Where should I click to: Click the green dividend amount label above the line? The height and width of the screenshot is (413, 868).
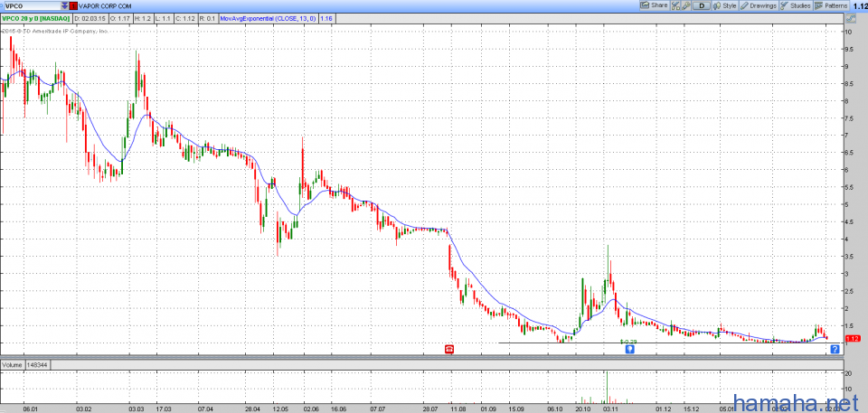[x=628, y=341]
